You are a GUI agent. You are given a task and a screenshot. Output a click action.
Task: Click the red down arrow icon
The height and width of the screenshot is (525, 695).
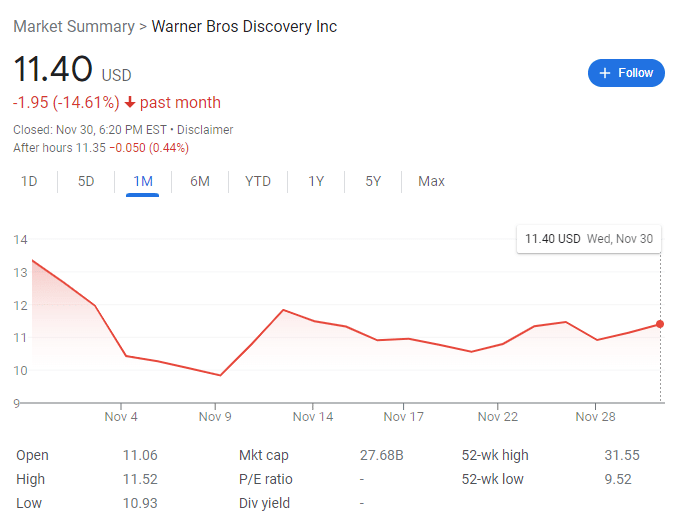[129, 102]
